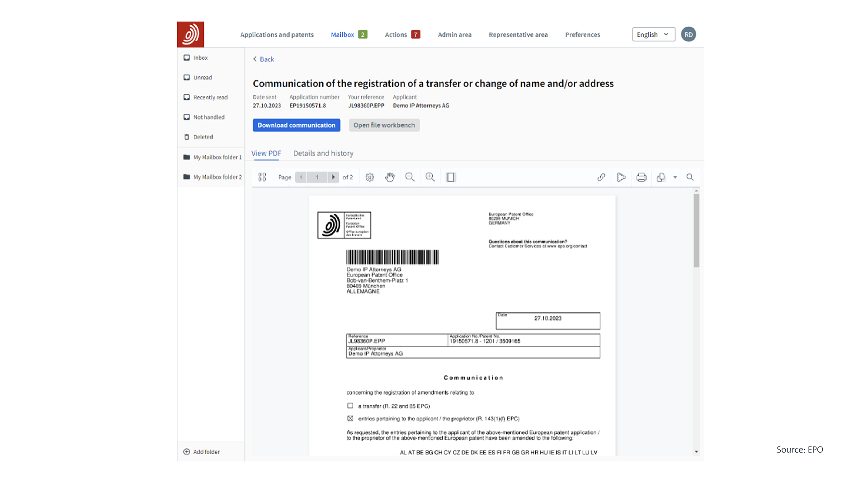Viewport: 868px width, 488px height.
Task: Zoom in on the PDF
Action: pyautogui.click(x=430, y=177)
